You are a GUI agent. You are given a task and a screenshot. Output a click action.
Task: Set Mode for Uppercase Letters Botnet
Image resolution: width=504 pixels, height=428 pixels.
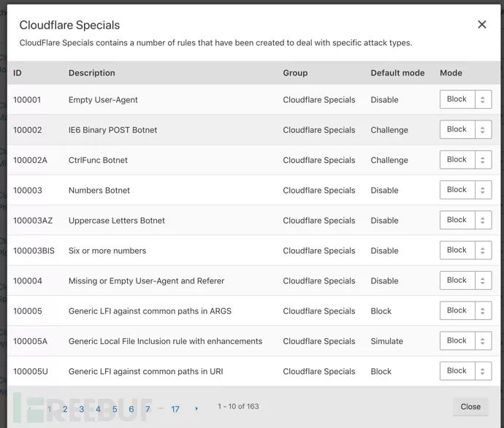[465, 220]
